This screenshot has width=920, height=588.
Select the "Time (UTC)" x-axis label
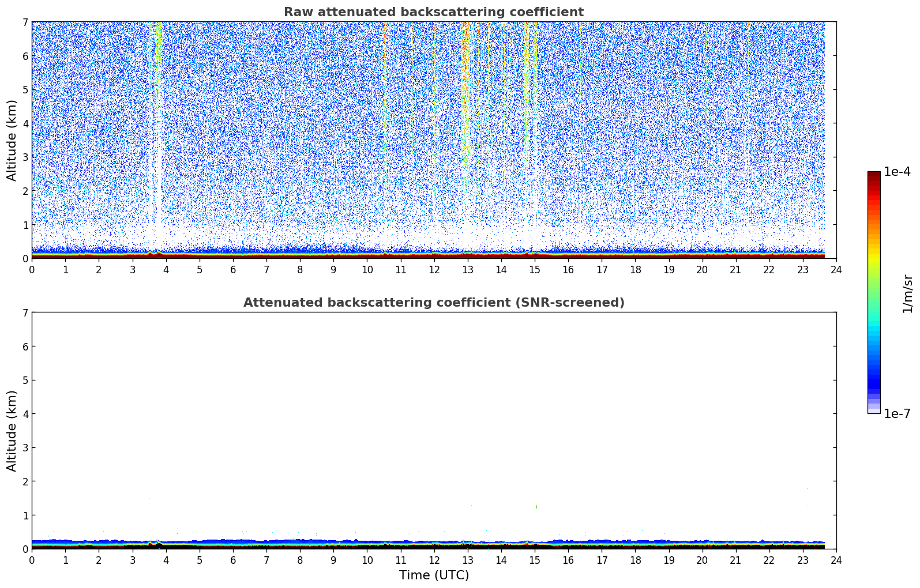coord(434,575)
